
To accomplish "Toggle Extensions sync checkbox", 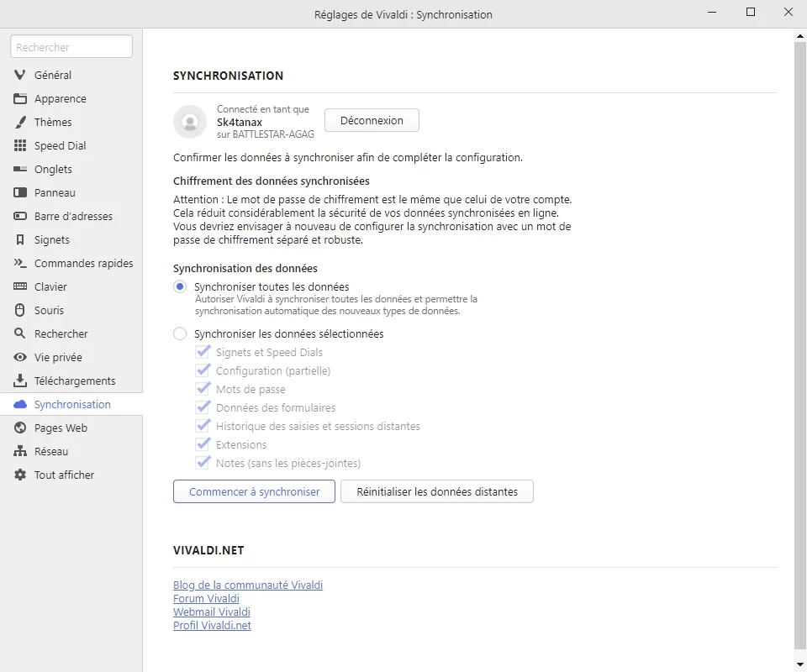I will (x=203, y=444).
